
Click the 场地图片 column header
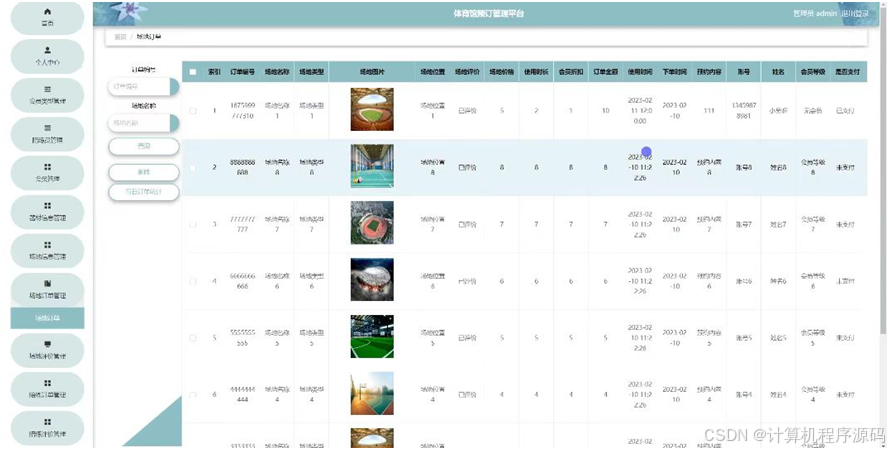click(x=372, y=72)
